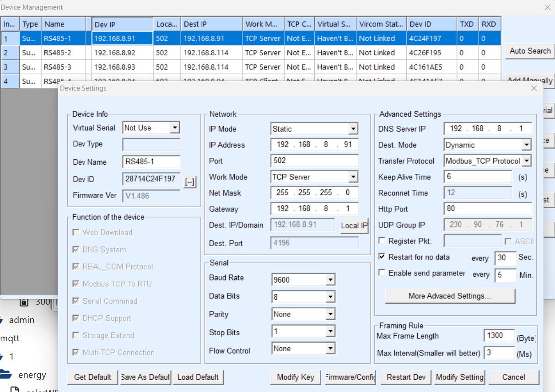Click the Dev ID column header
The image size is (555, 392).
point(432,24)
